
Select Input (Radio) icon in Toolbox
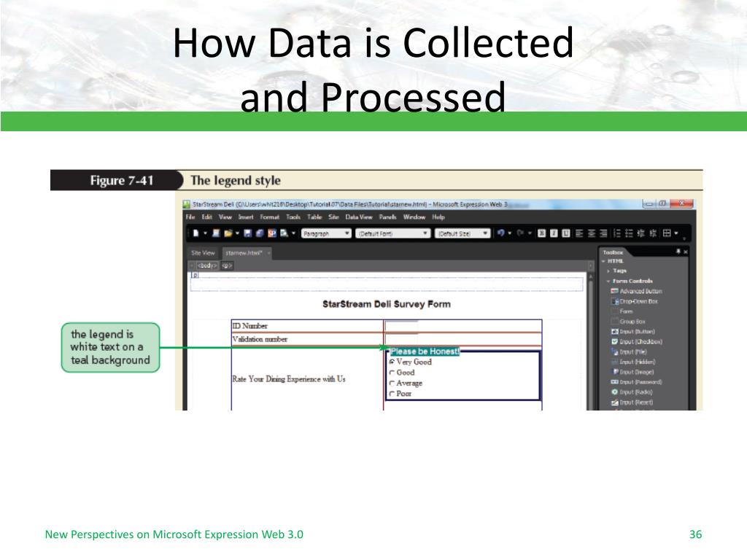pyautogui.click(x=614, y=392)
